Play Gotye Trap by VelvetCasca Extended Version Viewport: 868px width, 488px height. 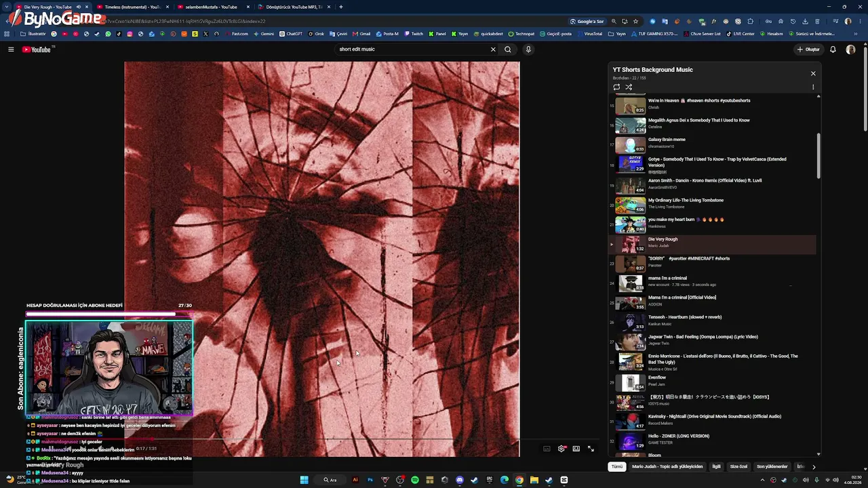[712, 164]
